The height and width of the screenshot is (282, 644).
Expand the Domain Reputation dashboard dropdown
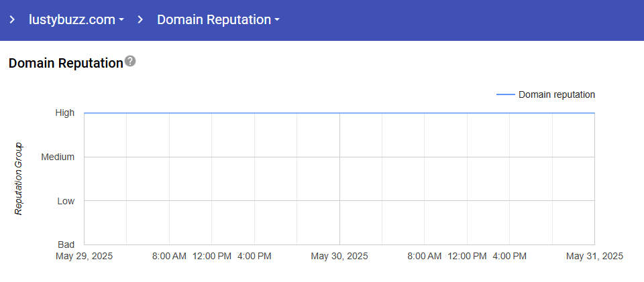(218, 19)
